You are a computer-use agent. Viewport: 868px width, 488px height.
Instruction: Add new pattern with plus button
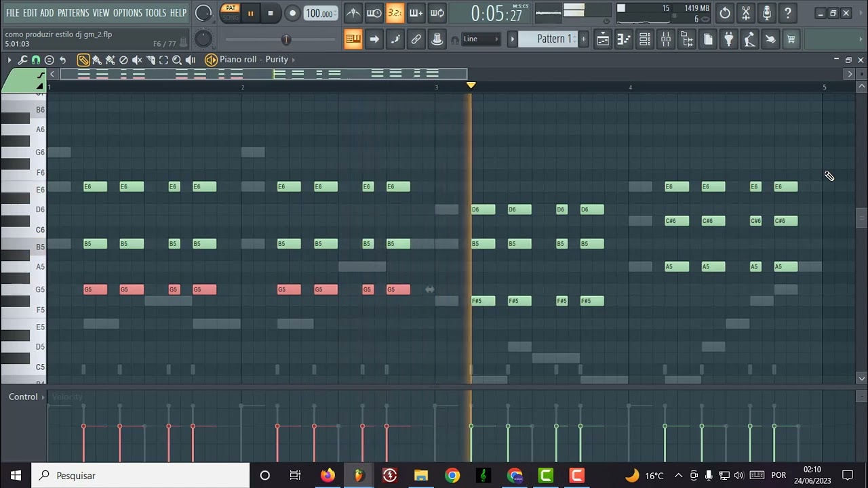(583, 39)
